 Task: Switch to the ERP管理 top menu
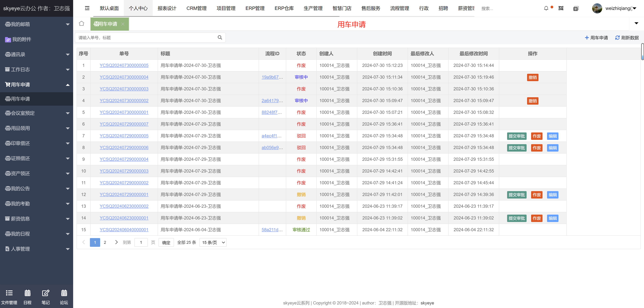click(255, 8)
